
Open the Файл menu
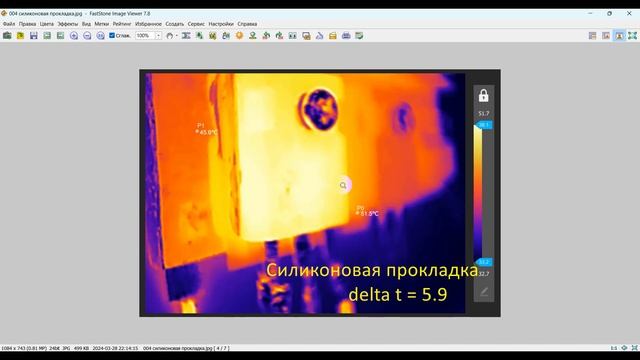pos(9,24)
